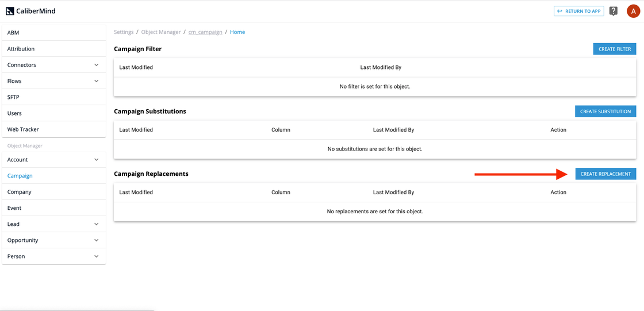The width and height of the screenshot is (644, 311).
Task: Click the Campaign Replacements heading
Action: pos(151,174)
